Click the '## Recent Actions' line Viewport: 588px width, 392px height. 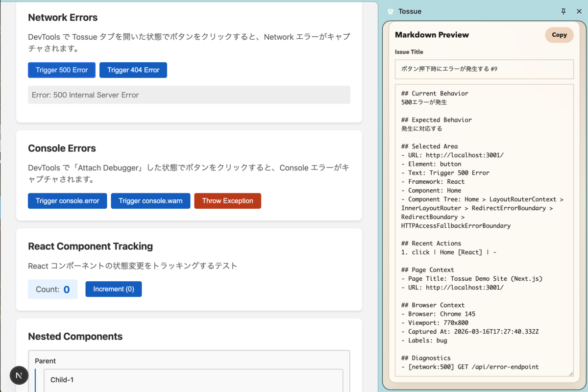coord(431,244)
